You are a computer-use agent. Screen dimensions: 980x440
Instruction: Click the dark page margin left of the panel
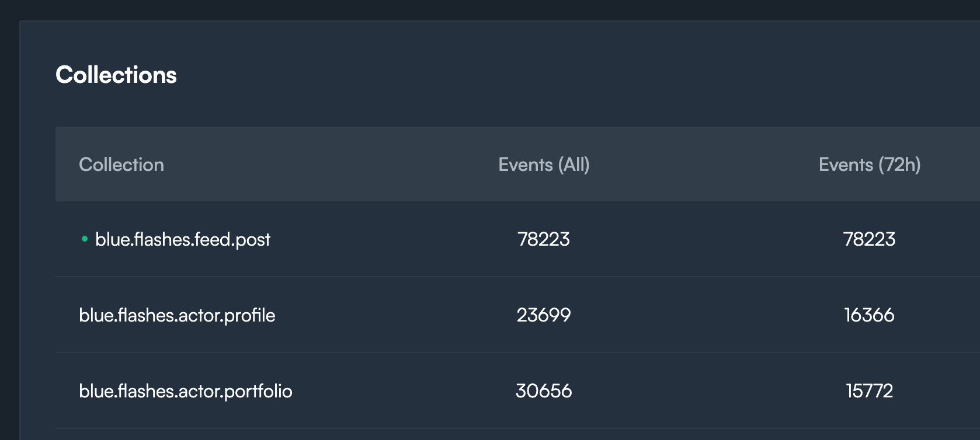pos(9,233)
